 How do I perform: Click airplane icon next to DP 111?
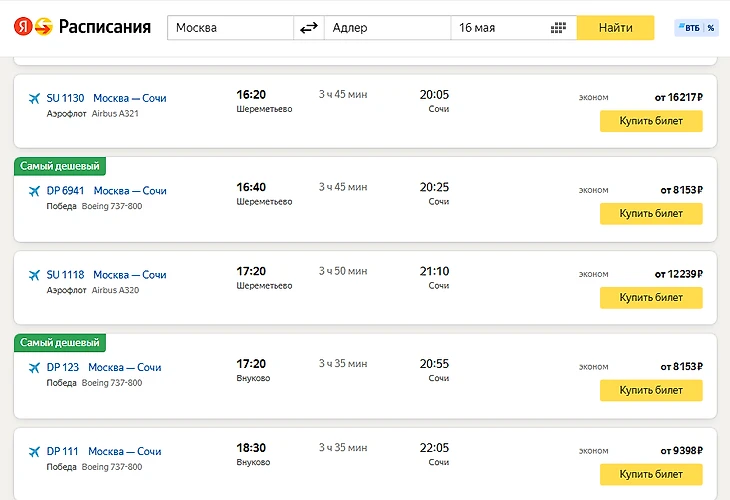[x=35, y=451]
